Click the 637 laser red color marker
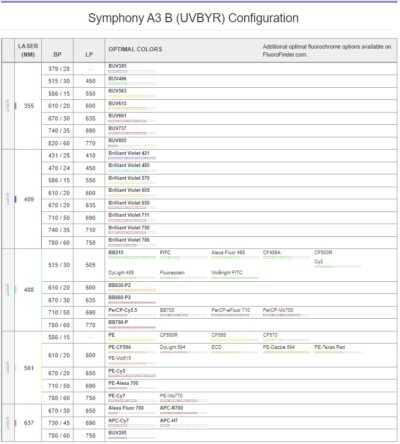 tap(15, 423)
